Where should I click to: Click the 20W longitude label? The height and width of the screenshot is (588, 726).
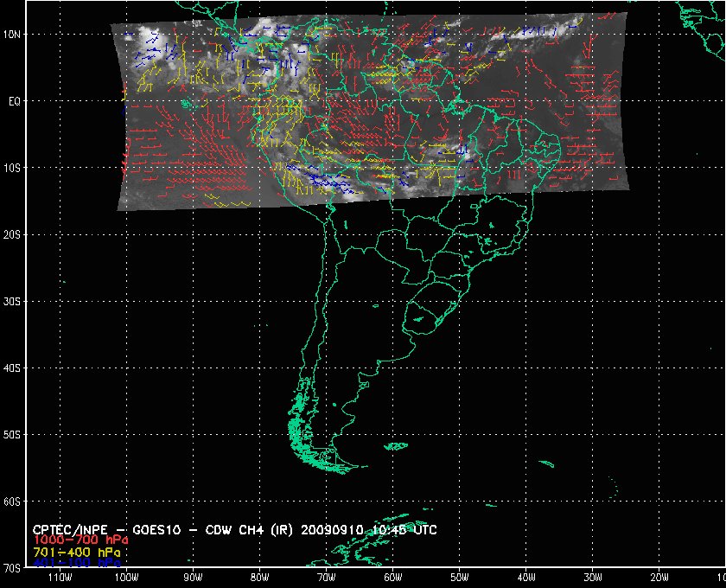click(x=659, y=578)
